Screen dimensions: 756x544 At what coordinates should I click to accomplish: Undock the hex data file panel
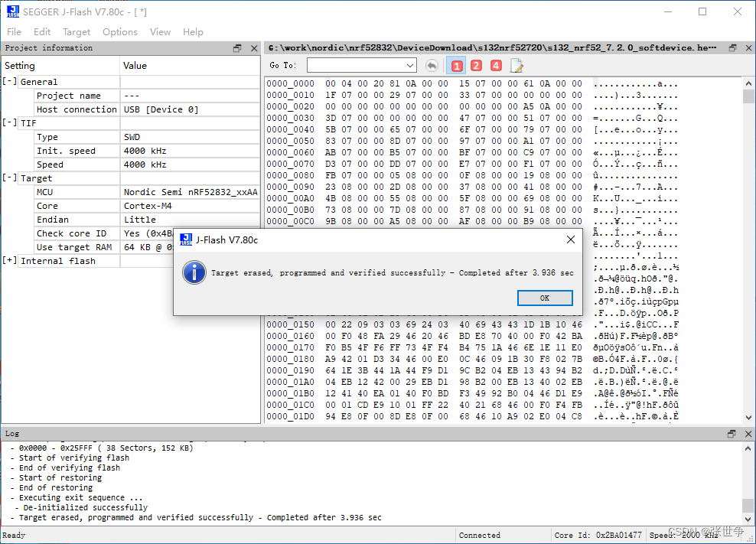[x=732, y=47]
